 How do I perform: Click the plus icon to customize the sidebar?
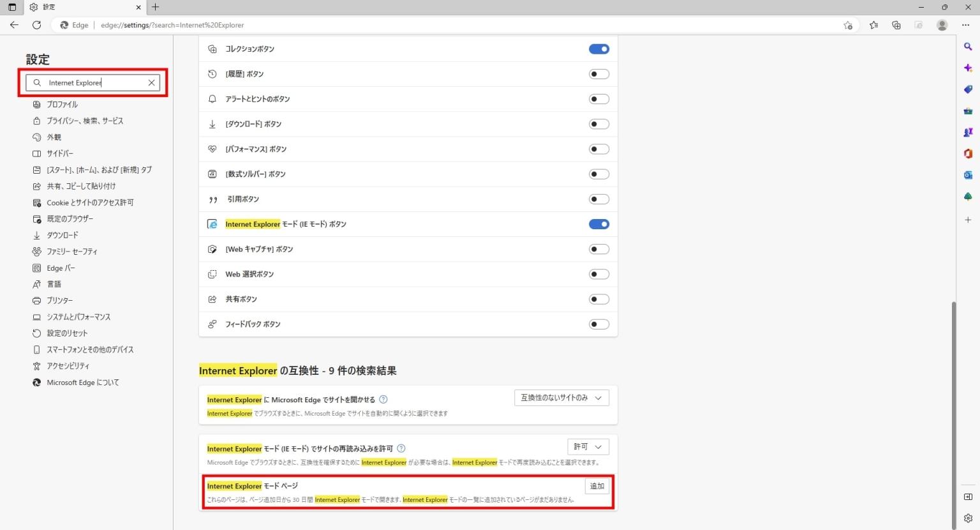point(968,220)
